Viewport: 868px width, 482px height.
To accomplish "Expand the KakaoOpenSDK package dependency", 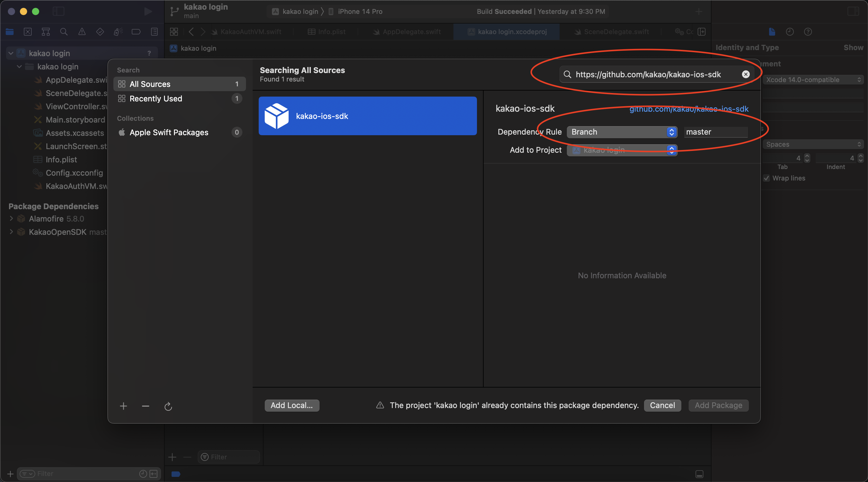I will 11,232.
